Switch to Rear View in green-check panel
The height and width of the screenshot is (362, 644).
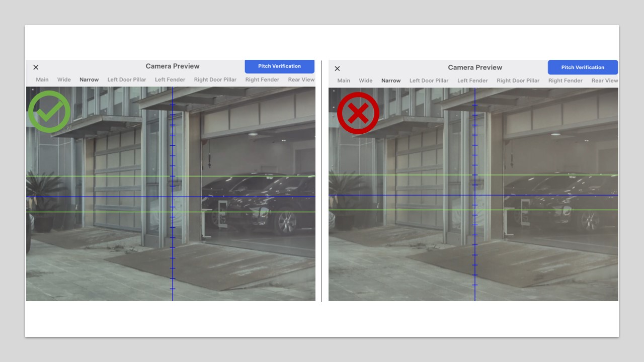301,80
